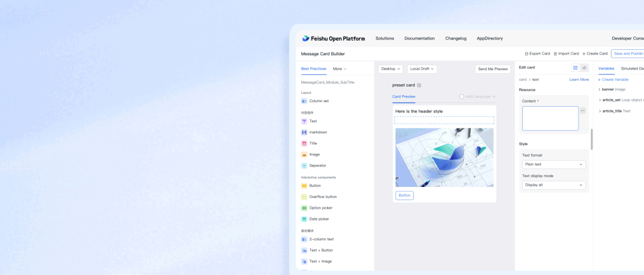The width and height of the screenshot is (644, 275).
Task: Tick the Add Language checkbox
Action: coord(462,97)
